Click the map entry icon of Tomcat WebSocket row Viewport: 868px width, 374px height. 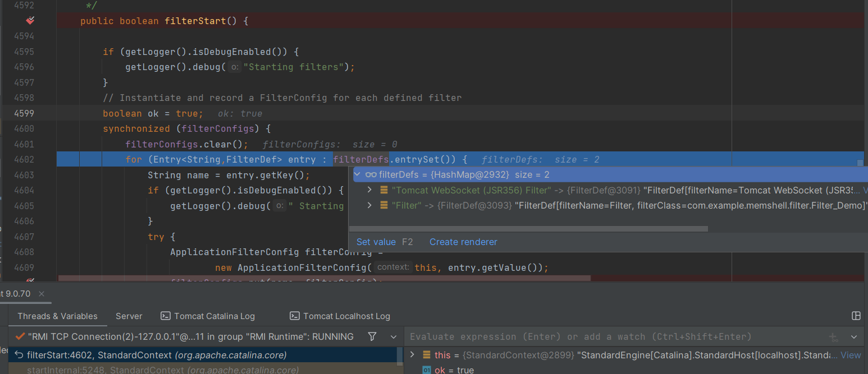coord(383,190)
